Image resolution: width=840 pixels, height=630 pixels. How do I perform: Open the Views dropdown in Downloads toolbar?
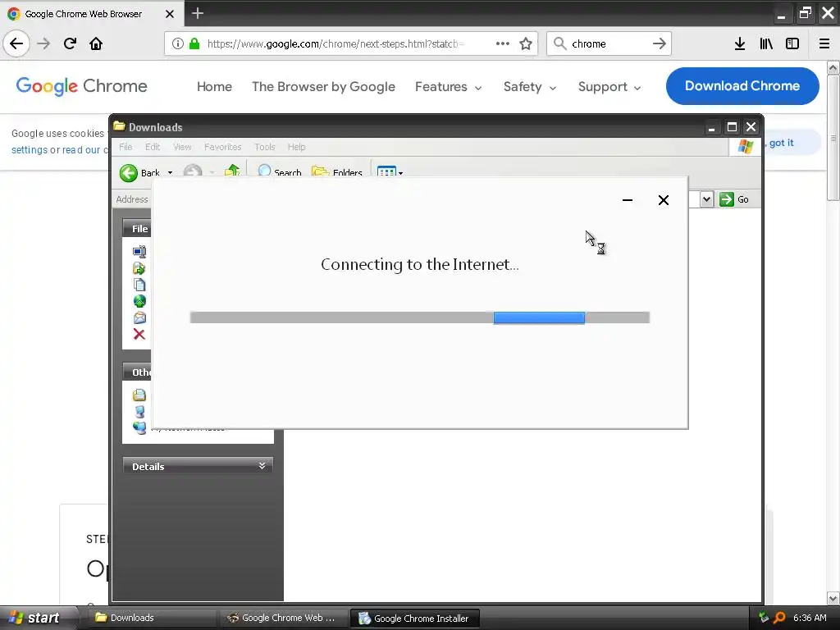(390, 171)
